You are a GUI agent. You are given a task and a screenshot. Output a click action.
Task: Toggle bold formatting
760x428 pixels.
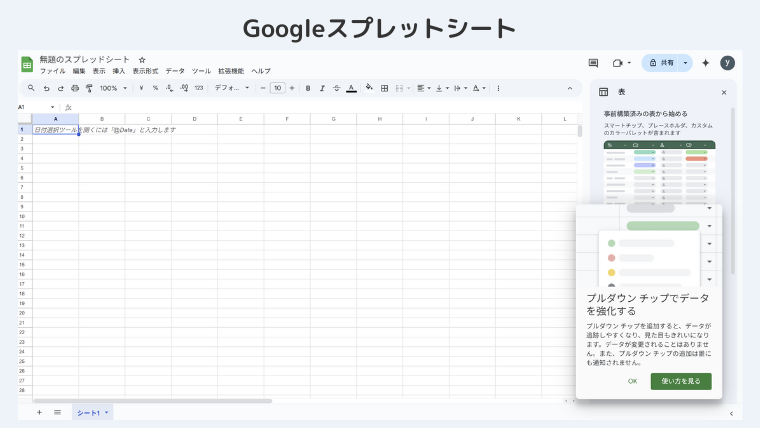(308, 88)
